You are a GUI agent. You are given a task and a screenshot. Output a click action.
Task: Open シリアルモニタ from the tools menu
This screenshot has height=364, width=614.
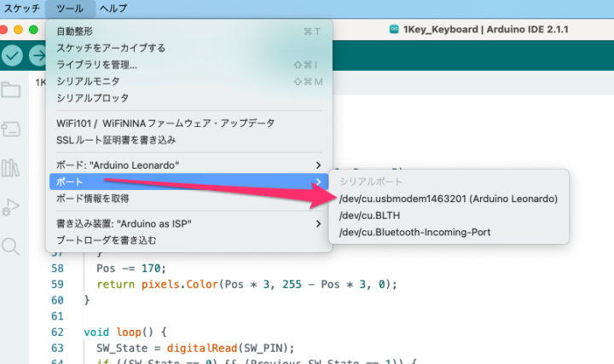tap(87, 82)
